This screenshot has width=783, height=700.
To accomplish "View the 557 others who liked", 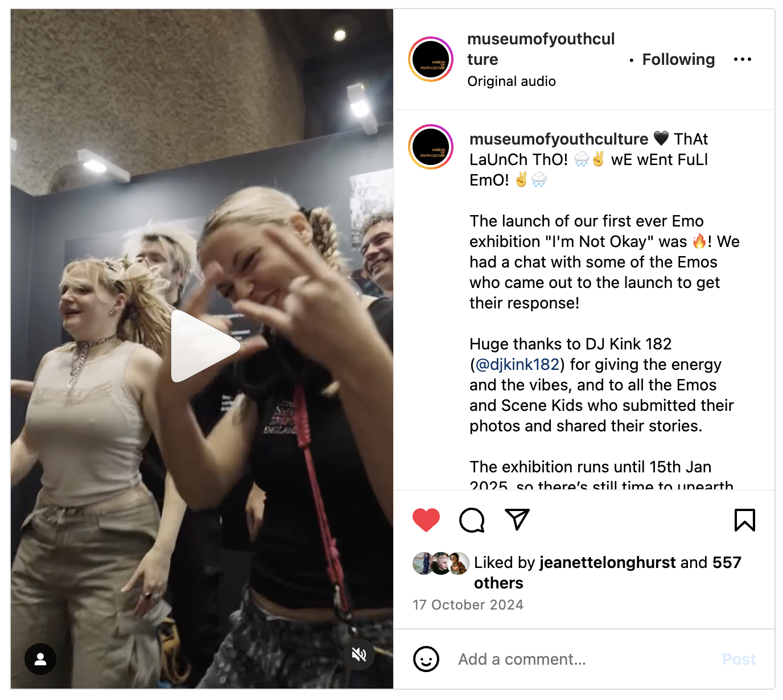I will (x=607, y=573).
